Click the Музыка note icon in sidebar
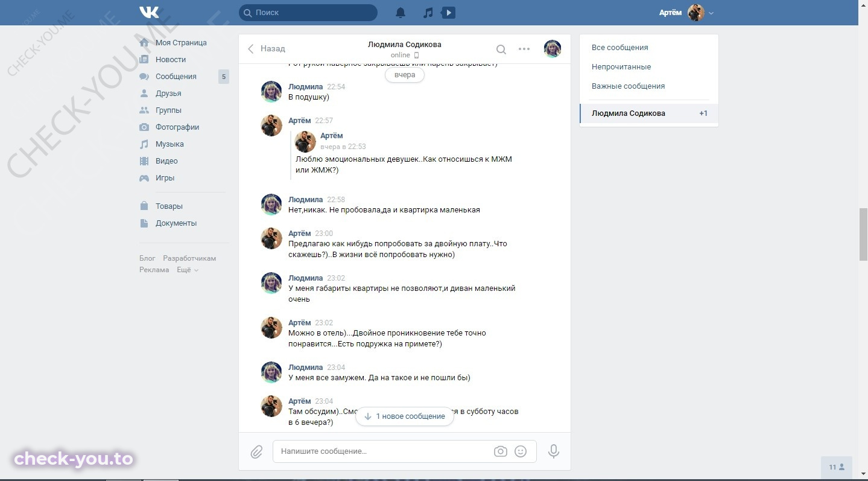Viewport: 868px width, 481px height. (144, 144)
